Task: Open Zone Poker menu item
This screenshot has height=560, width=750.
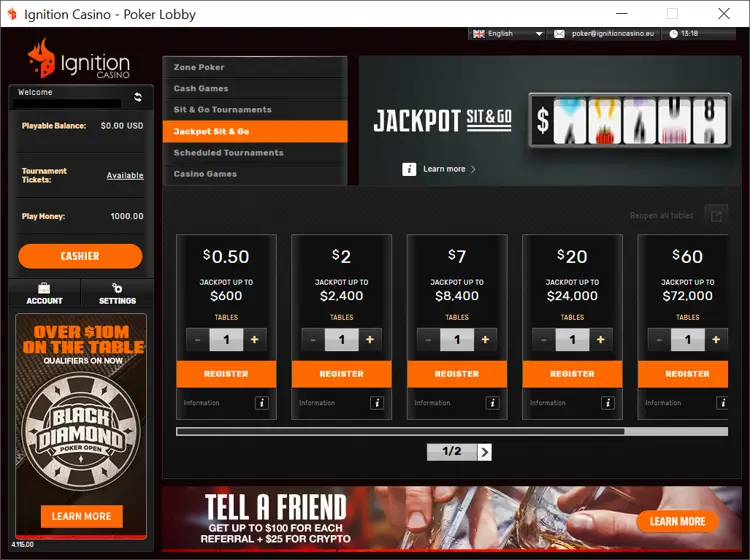Action: (x=255, y=67)
